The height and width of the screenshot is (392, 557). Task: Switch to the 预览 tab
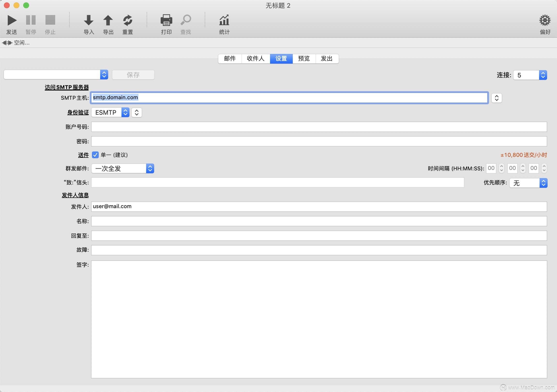[x=304, y=59]
